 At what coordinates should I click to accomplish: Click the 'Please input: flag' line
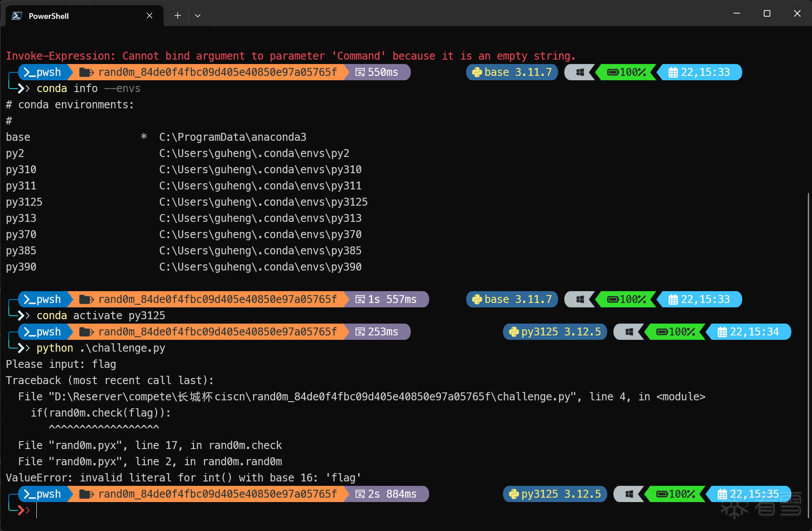pos(61,364)
